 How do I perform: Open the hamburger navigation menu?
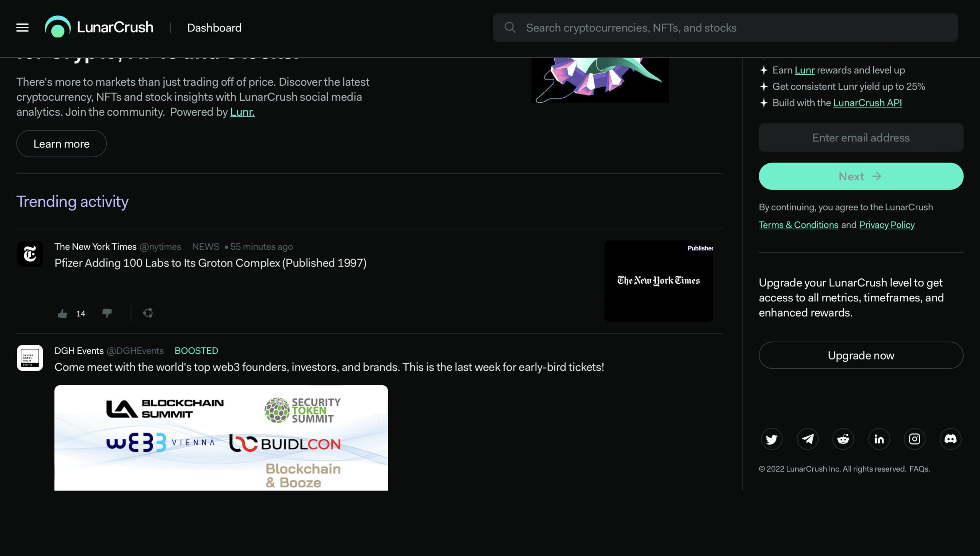pos(23,28)
